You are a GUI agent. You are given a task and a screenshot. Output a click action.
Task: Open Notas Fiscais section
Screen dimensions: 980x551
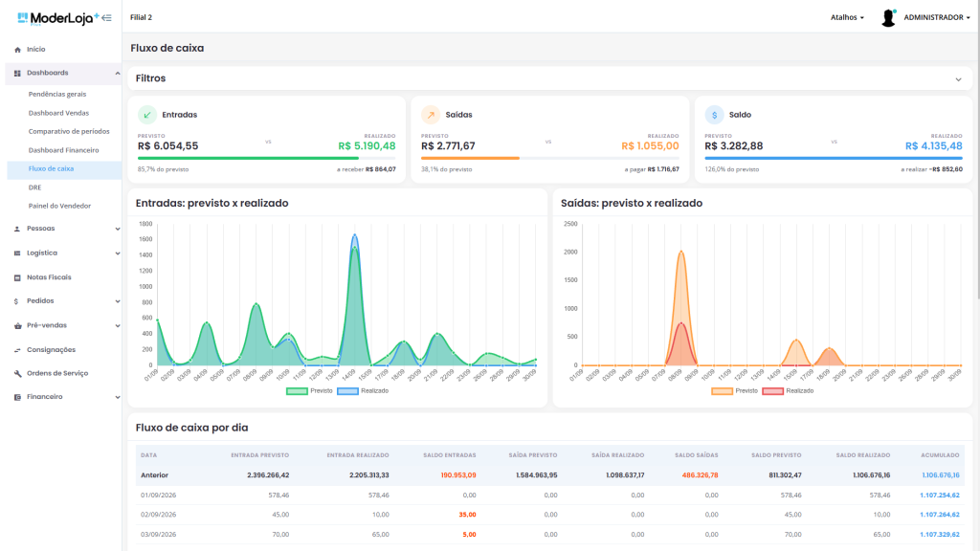(49, 277)
